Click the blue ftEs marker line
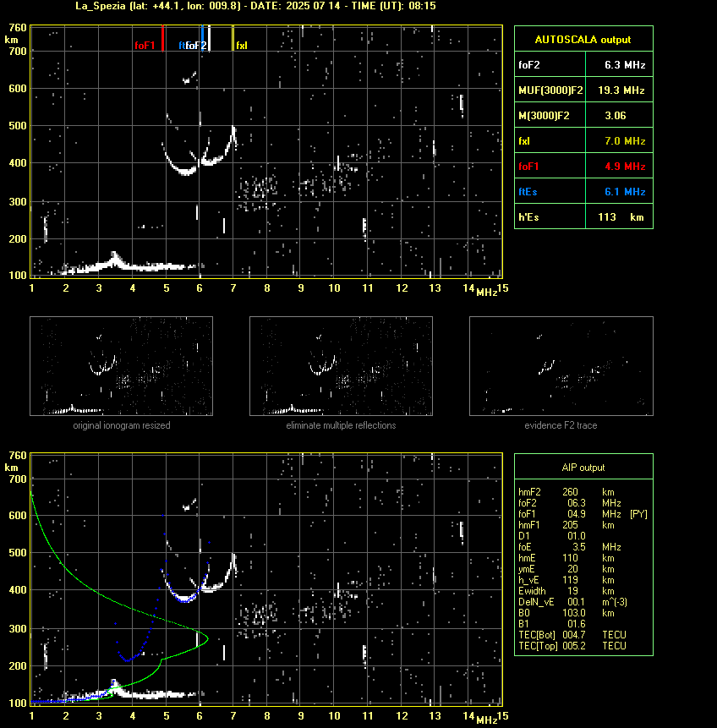 (202, 38)
